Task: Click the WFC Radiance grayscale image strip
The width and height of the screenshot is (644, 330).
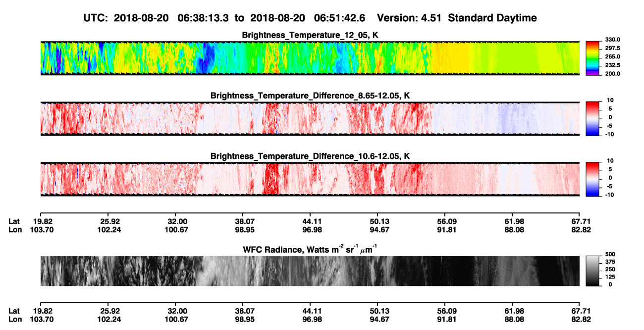Action: coord(310,271)
